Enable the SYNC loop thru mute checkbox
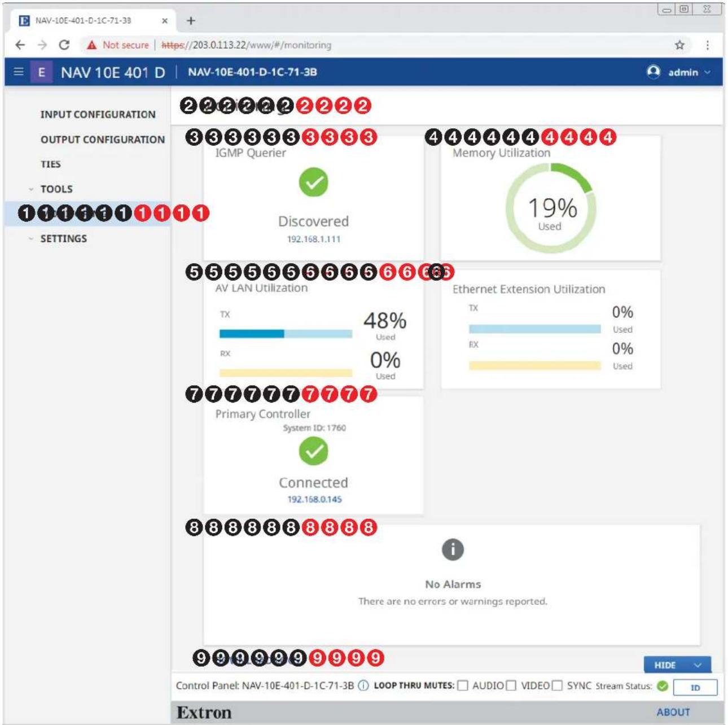Viewport: 728px width, 725px height. (557, 685)
